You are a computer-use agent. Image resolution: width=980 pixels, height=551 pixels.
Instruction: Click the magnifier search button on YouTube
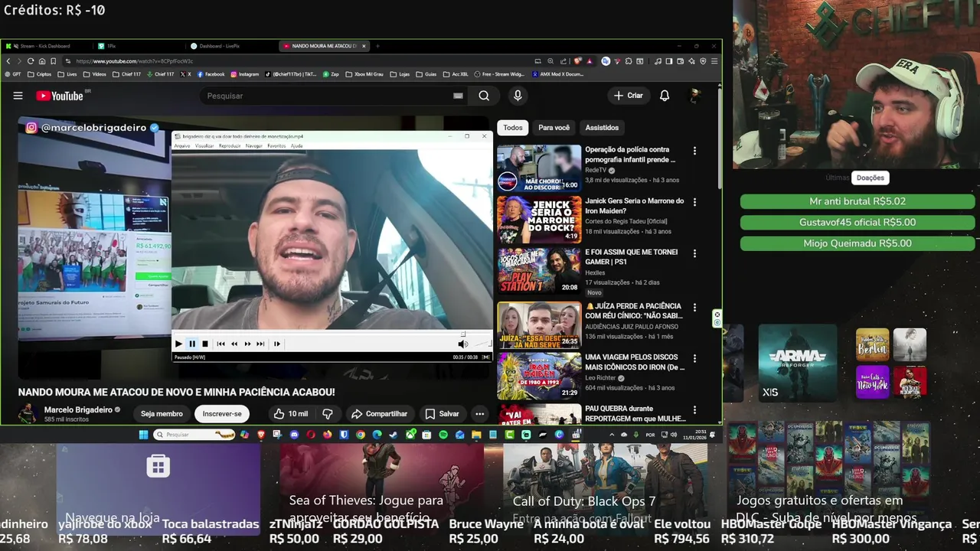pos(484,96)
